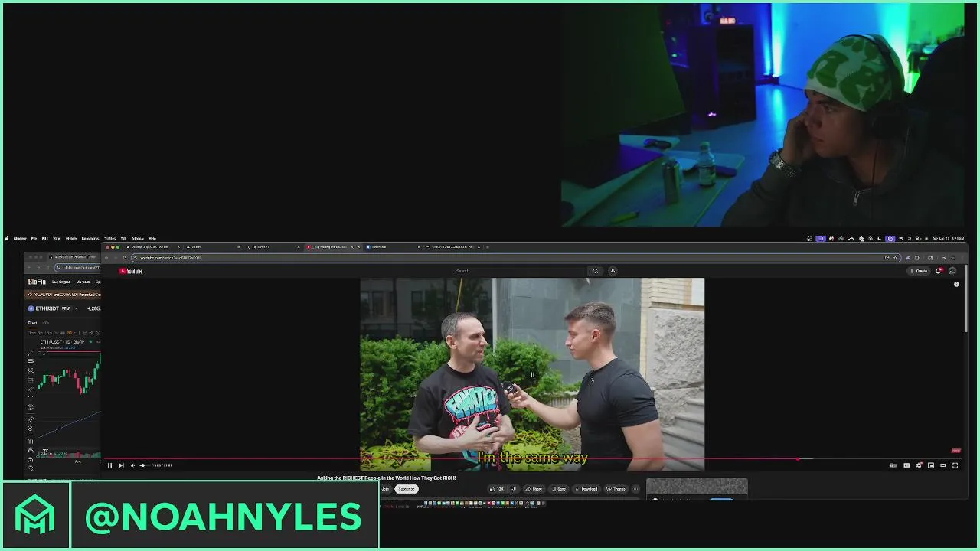The image size is (980, 551).
Task: Skip to the next video
Action: [121, 465]
